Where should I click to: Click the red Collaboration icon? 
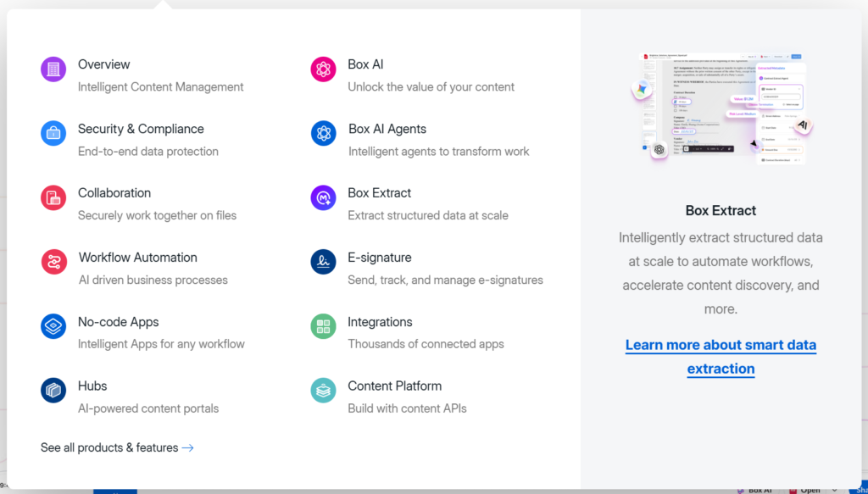(53, 197)
